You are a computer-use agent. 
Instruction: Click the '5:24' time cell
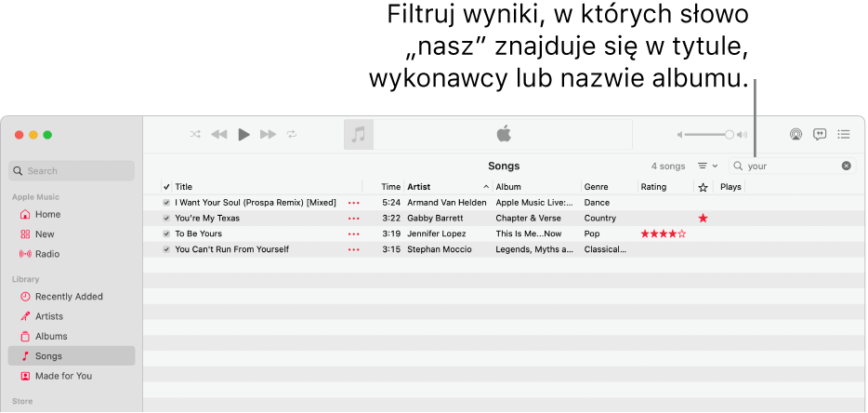click(x=391, y=203)
